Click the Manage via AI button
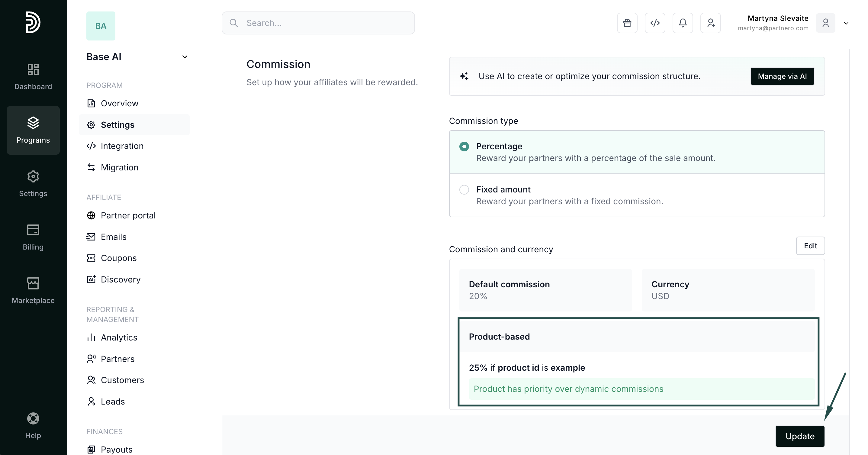 click(782, 76)
